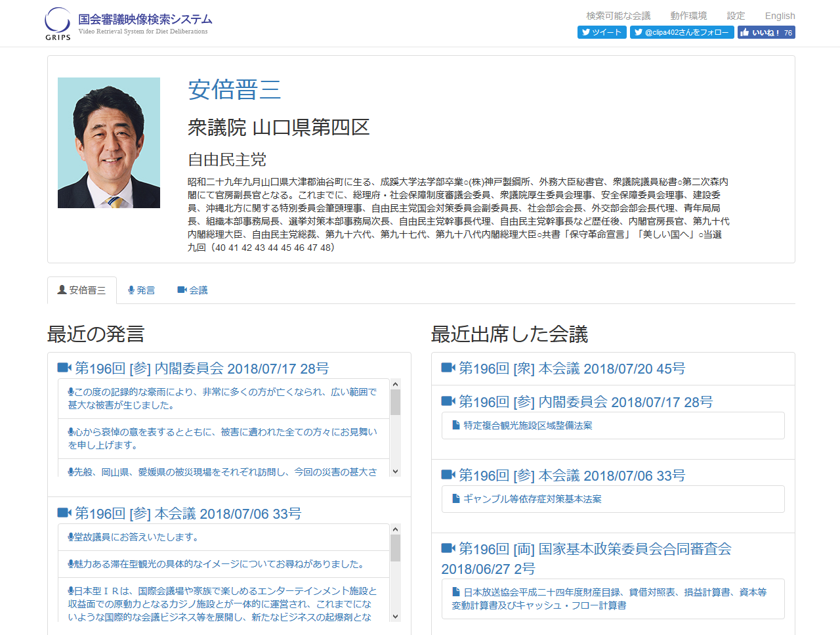Viewport: 840px width, 635px height.
Task: Select the 会議 tab
Action: point(192,290)
